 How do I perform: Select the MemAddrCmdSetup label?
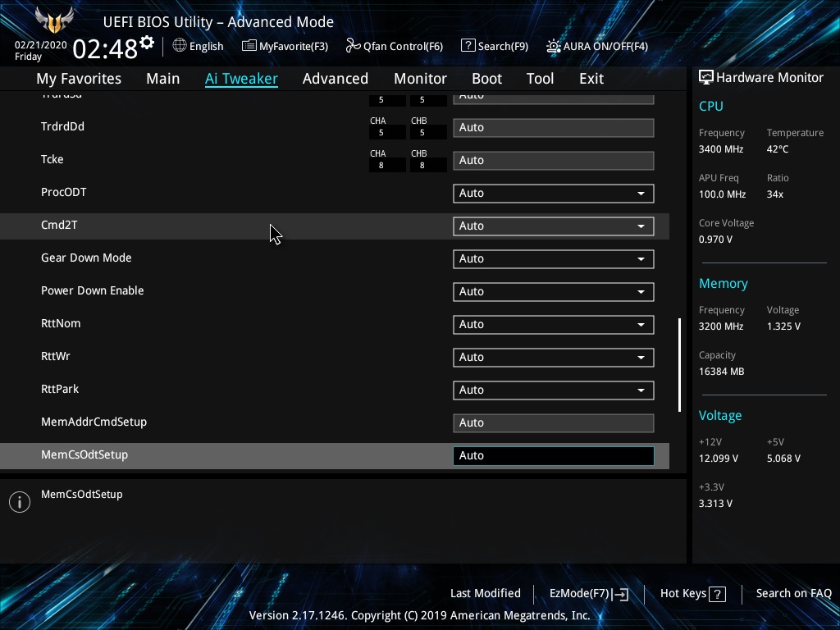94,422
